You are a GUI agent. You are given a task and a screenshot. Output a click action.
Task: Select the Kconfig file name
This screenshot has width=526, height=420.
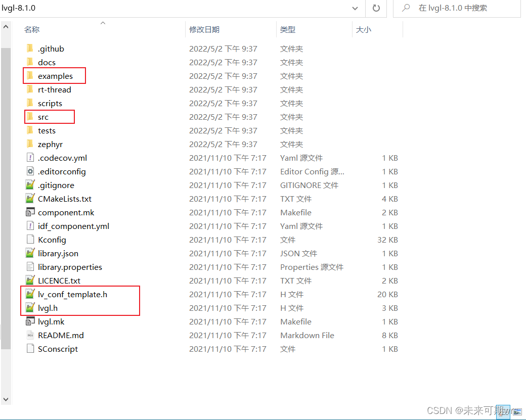(52, 240)
